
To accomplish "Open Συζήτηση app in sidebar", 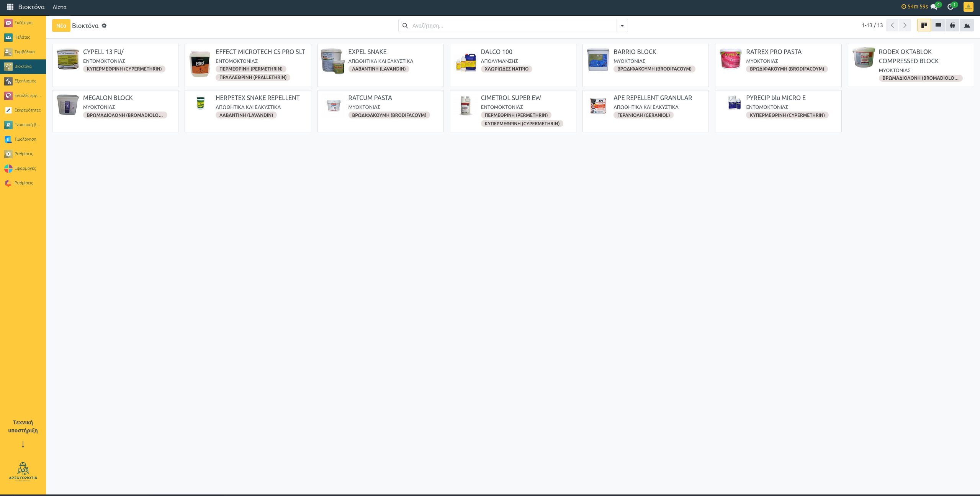I will point(23,23).
